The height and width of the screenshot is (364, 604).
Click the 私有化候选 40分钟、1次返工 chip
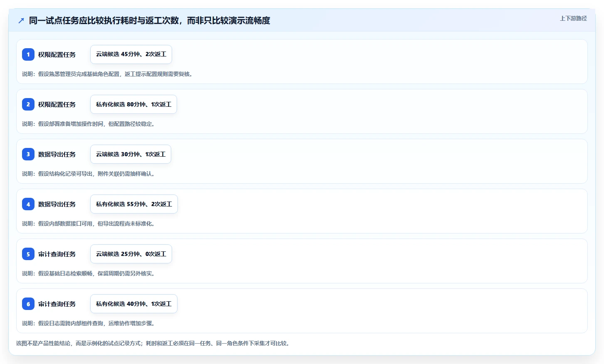pos(134,304)
